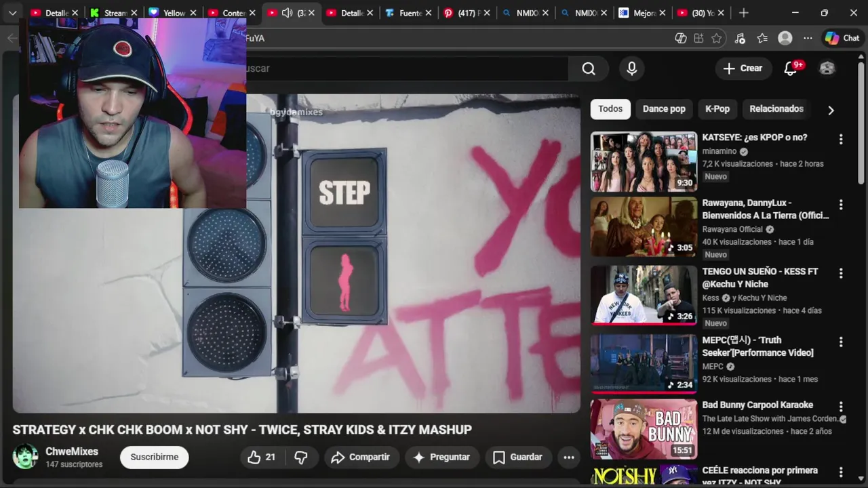The height and width of the screenshot is (488, 868).
Task: Open the browser tab search dropdown
Action: tap(12, 12)
